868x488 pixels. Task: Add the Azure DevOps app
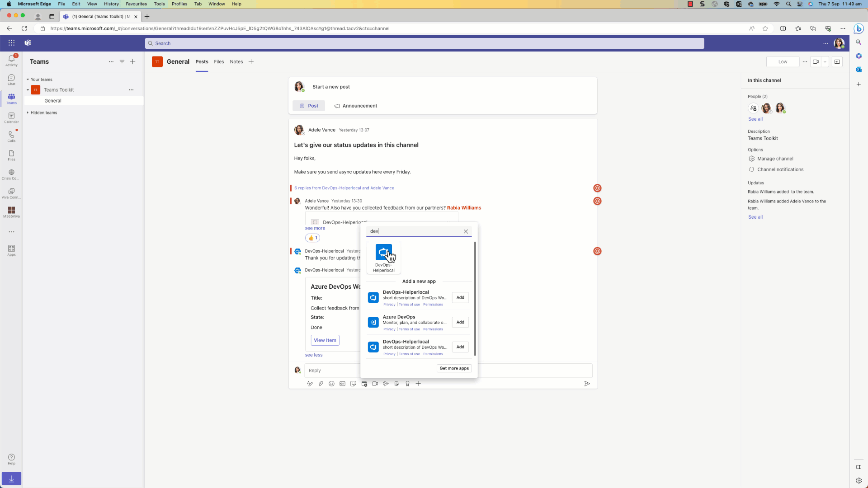pos(460,322)
